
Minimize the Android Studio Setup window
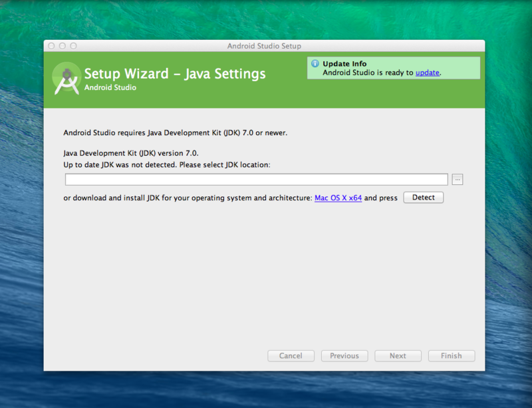click(x=63, y=46)
